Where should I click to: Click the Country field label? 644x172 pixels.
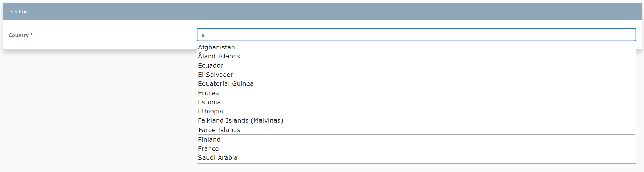point(18,35)
